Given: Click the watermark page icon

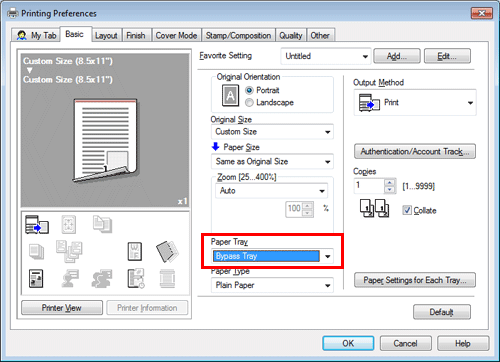Looking at the screenshot, I should pos(135,251).
